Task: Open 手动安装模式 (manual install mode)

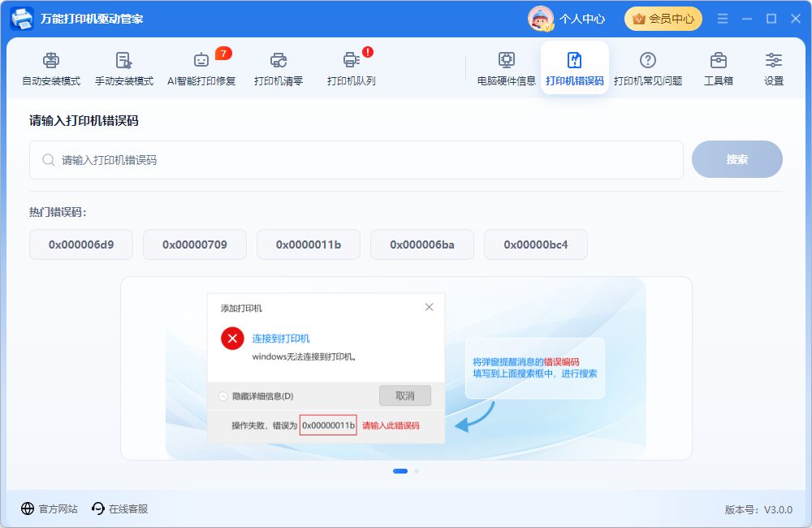Action: coord(124,68)
